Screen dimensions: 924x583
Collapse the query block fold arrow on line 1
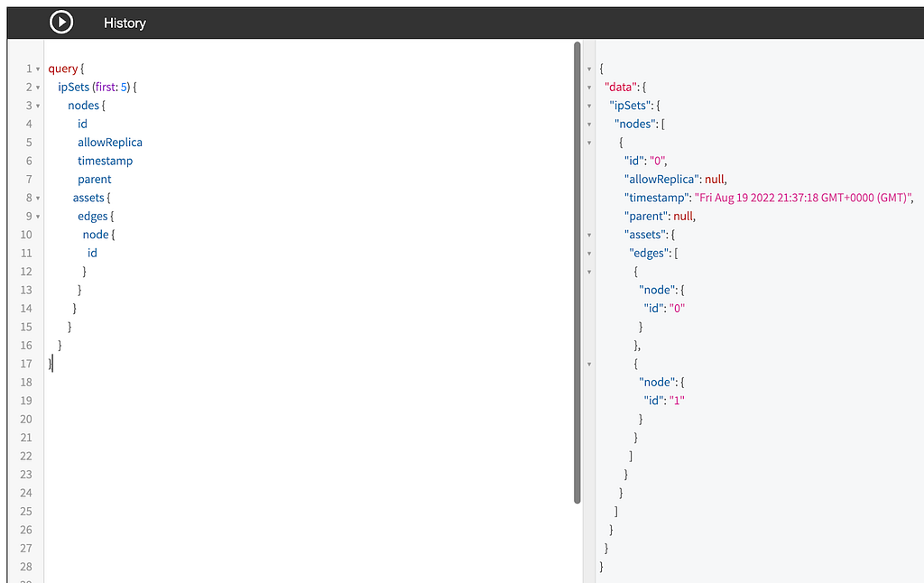pos(38,69)
